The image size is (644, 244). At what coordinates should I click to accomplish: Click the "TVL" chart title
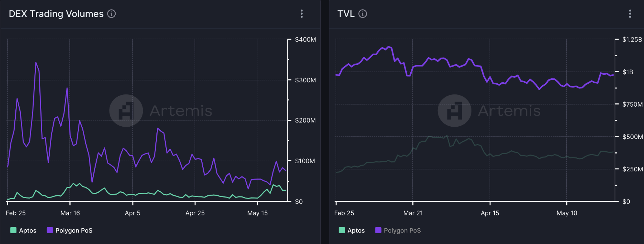(x=346, y=14)
